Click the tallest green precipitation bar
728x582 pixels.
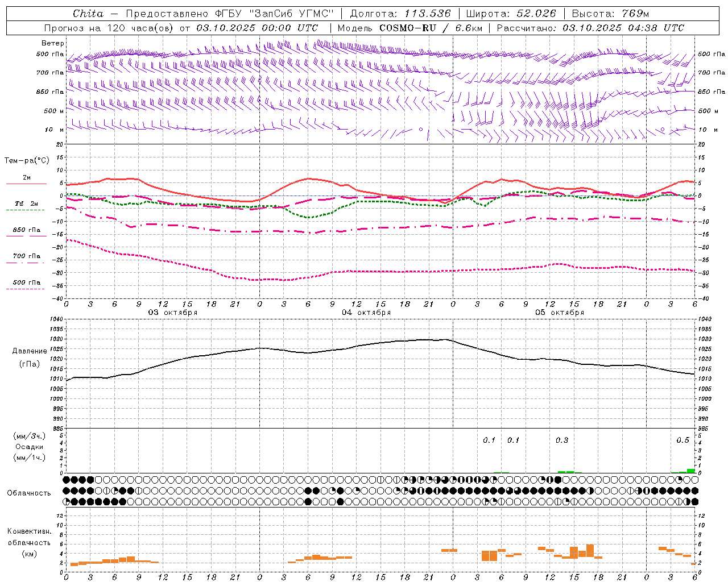[x=691, y=471]
